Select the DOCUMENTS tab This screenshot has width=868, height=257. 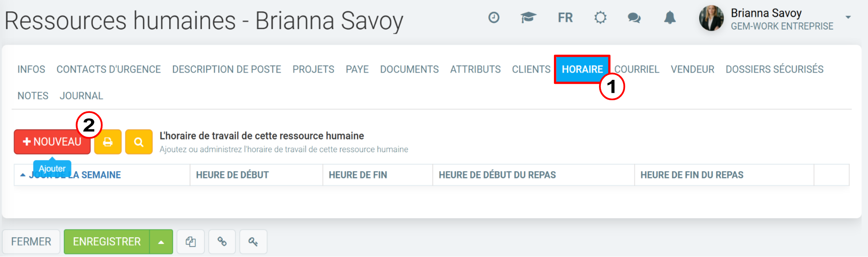point(410,69)
